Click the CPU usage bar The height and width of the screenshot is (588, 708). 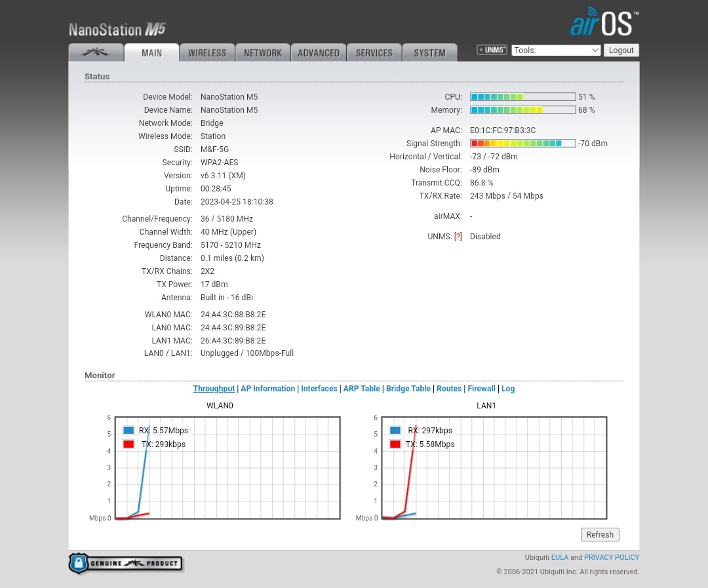pos(523,96)
